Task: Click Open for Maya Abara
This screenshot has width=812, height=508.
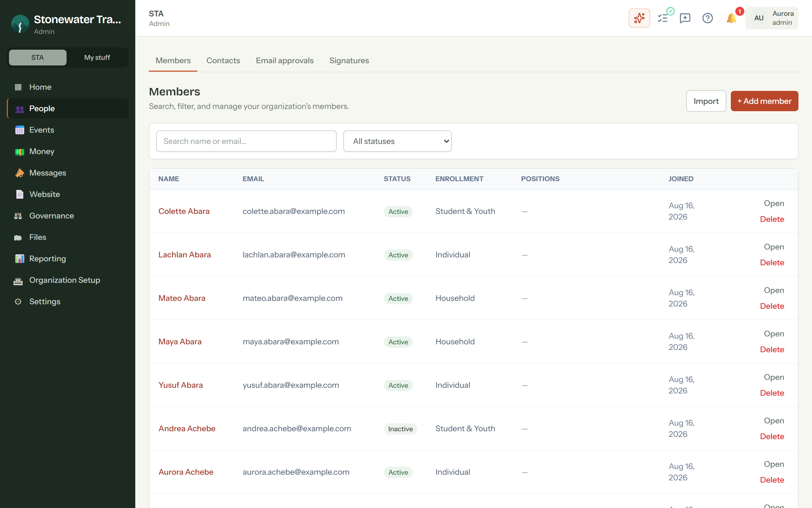Action: click(x=774, y=334)
